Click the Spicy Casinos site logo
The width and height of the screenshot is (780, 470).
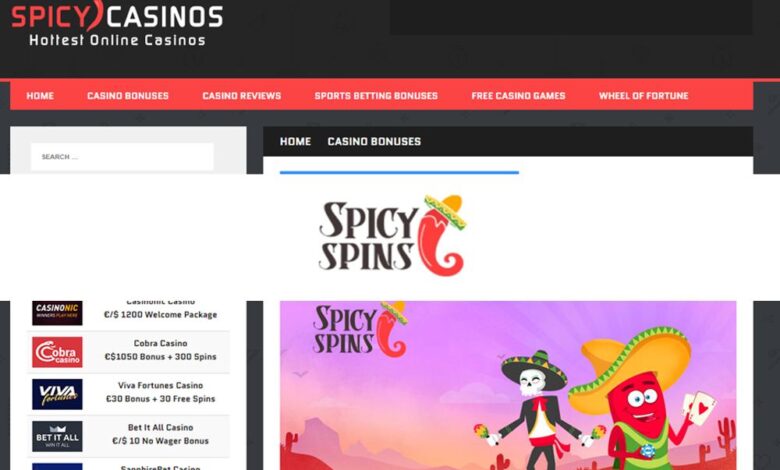117,23
